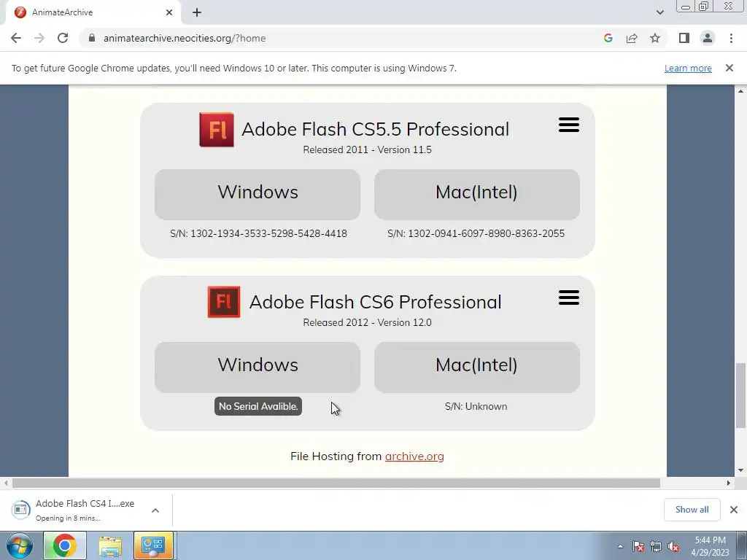
Task: Click horizontal scrollbar right arrow
Action: (729, 483)
